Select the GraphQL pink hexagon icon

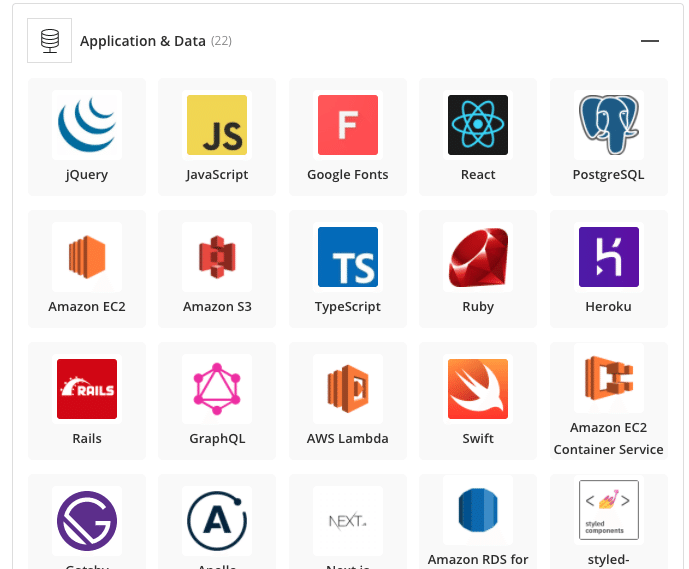(x=217, y=389)
